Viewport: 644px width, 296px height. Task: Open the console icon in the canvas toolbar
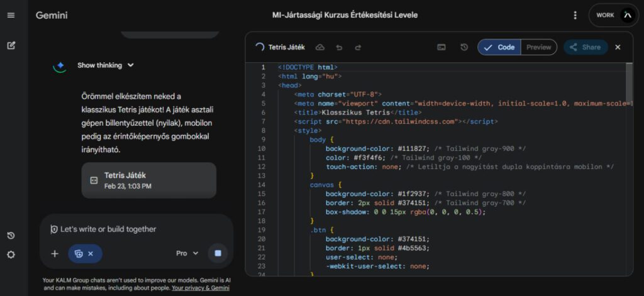tap(441, 47)
